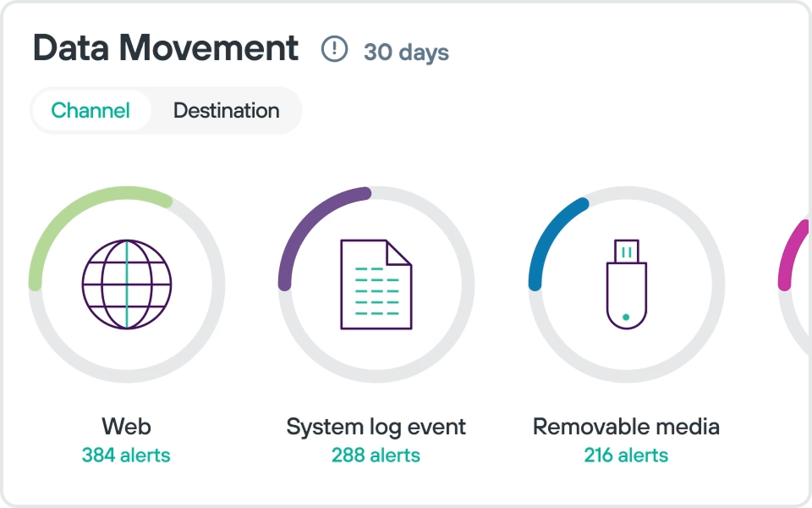The height and width of the screenshot is (508, 812).
Task: Open the 216 alerts link
Action: point(626,456)
